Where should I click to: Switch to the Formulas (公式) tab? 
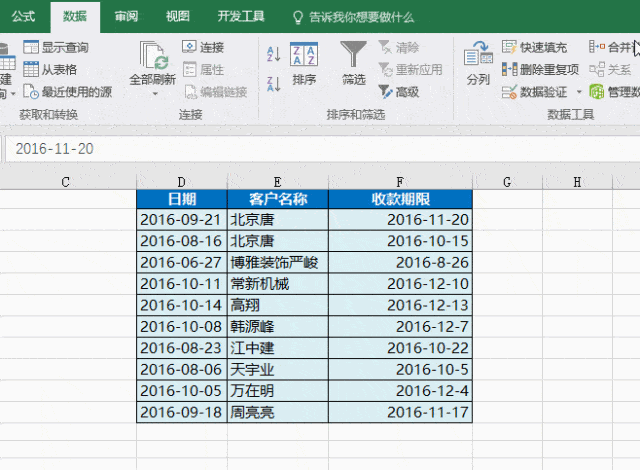point(23,16)
